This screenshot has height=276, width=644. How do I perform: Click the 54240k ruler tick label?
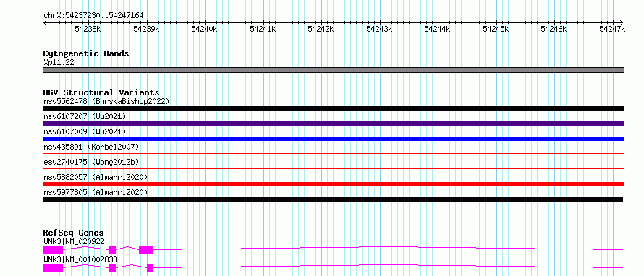click(x=205, y=29)
